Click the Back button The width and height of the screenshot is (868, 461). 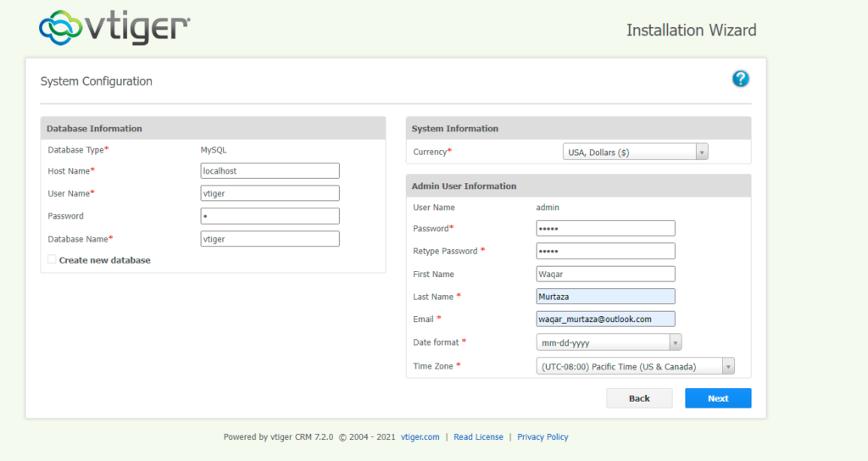pos(639,398)
